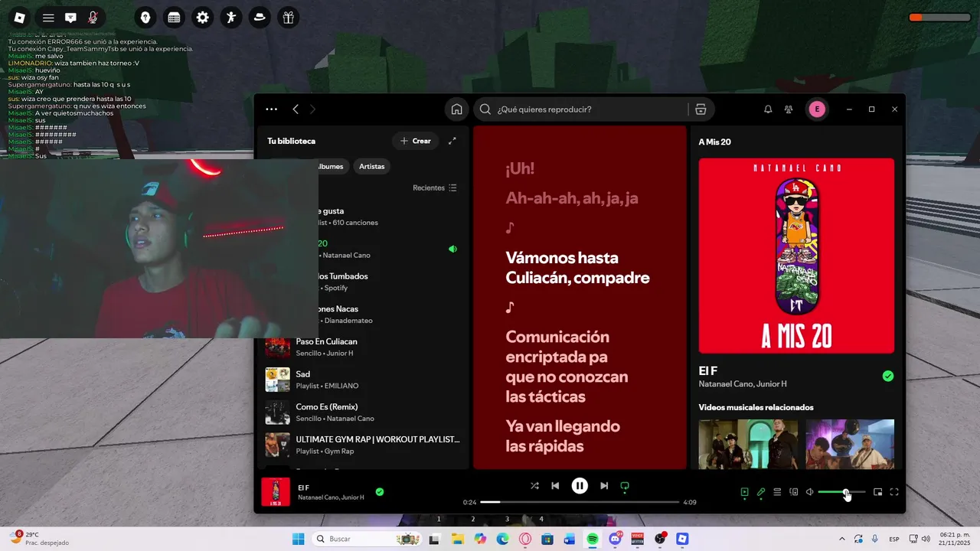Click the Roblox logo button
Image resolution: width=980 pixels, height=551 pixels.
(x=20, y=18)
